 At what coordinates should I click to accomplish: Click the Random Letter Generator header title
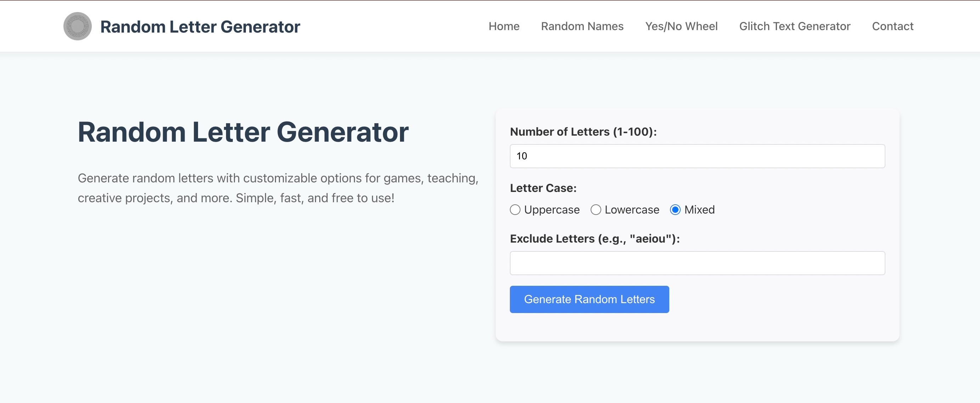pyautogui.click(x=200, y=27)
